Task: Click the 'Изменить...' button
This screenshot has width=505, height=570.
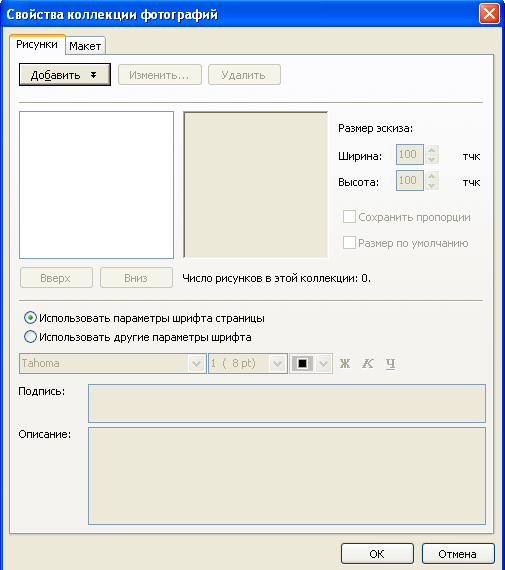Action: [160, 75]
